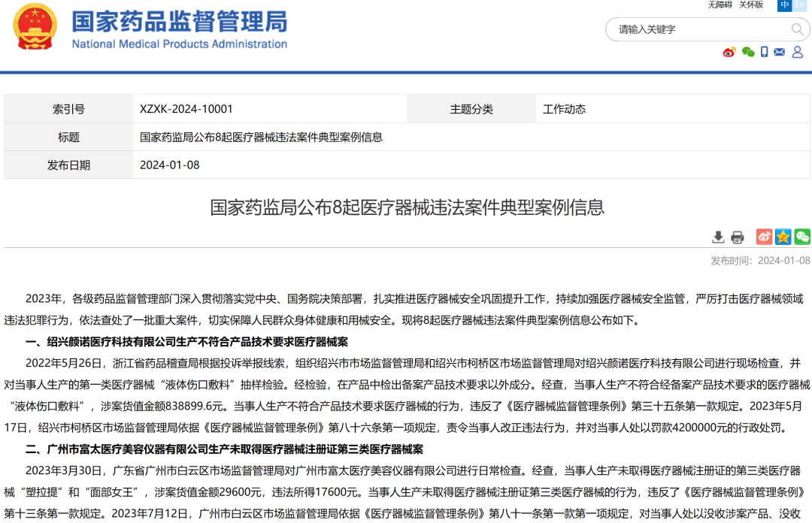Download the article with download icon

718,237
